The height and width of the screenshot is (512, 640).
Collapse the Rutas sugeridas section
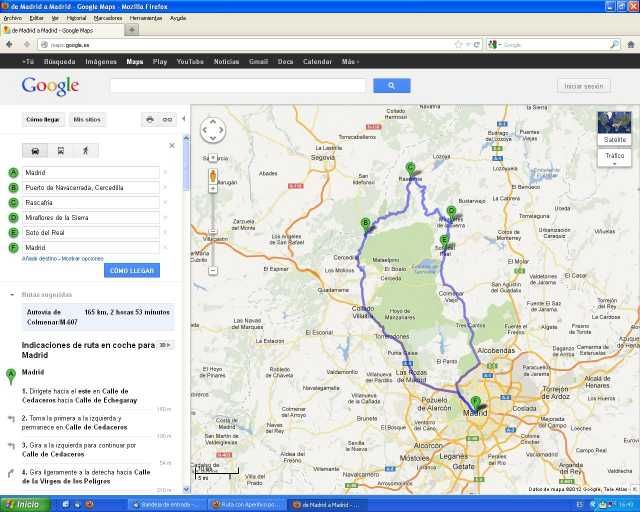coord(12,295)
